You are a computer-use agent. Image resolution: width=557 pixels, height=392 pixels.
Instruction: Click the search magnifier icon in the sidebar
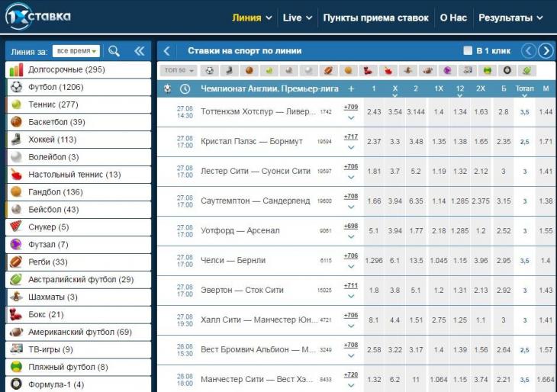click(x=114, y=51)
